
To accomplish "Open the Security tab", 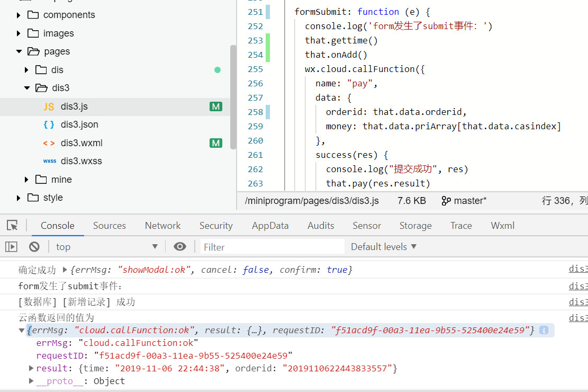I will (x=216, y=226).
